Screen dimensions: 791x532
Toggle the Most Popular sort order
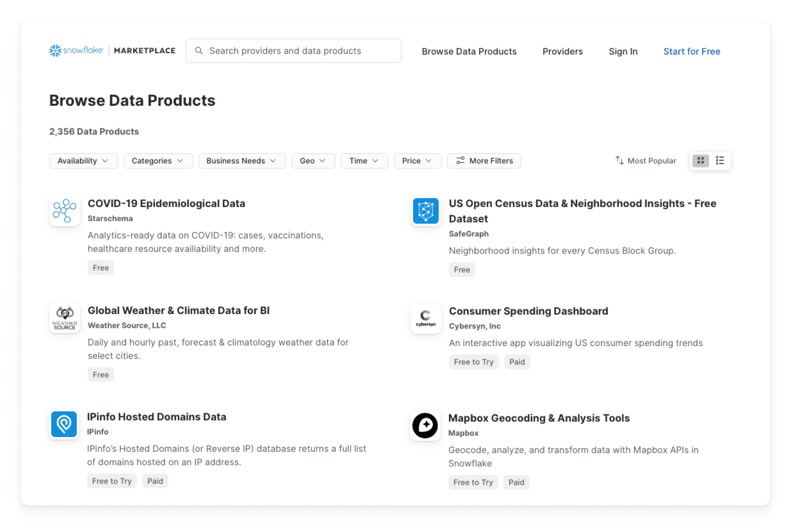[x=645, y=161]
